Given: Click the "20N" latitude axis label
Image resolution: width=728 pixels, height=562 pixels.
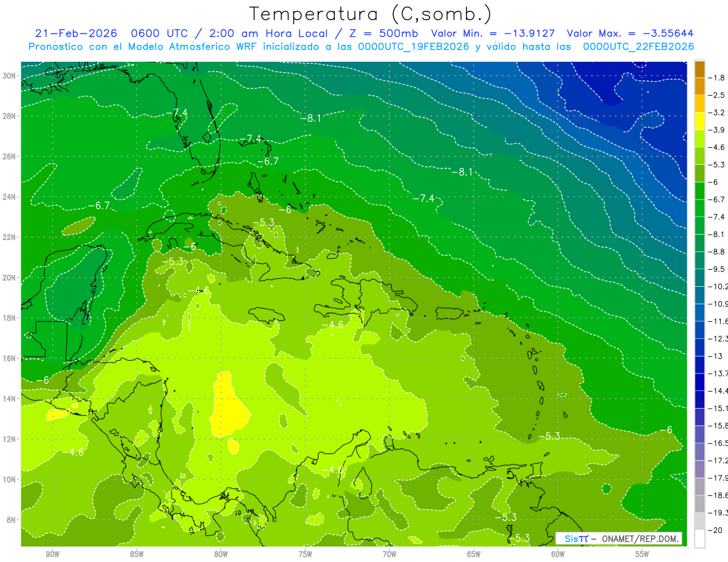Looking at the screenshot, I should coord(9,278).
